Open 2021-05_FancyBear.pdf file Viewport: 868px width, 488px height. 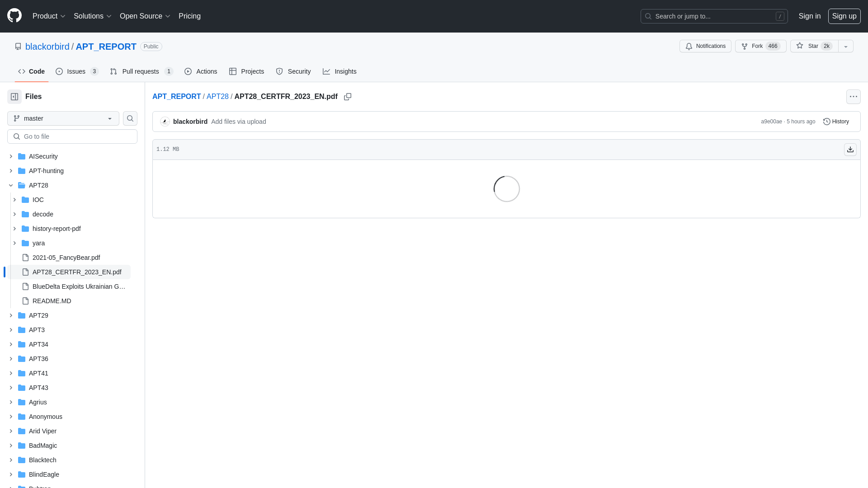[66, 258]
